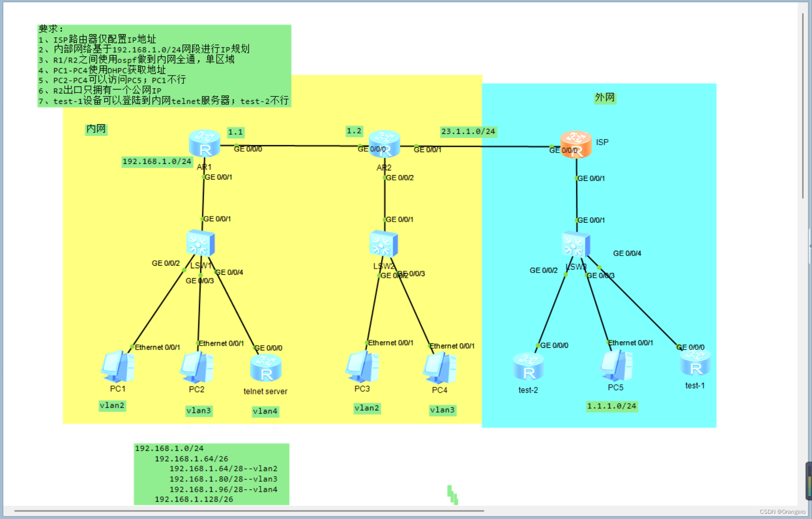
Task: Click the vlan2 label under PC1
Action: (112, 406)
